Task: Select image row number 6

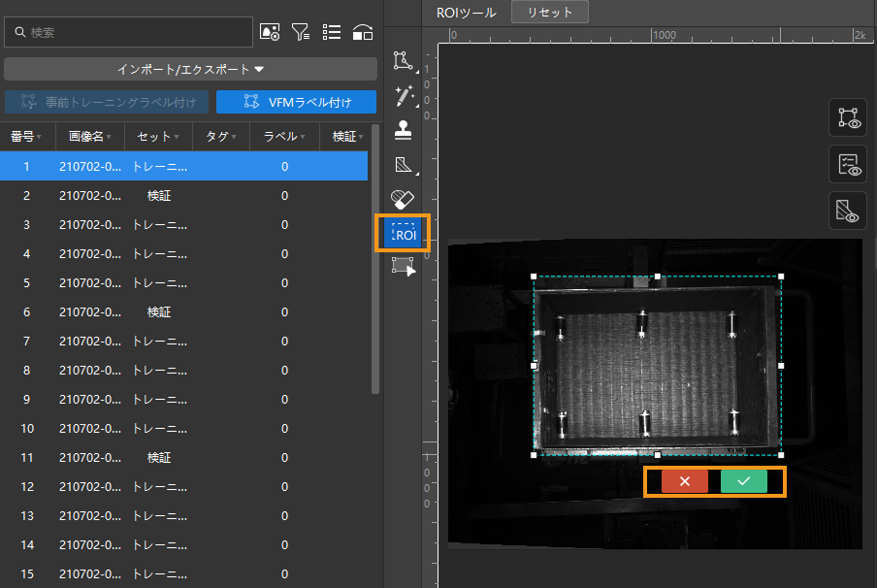Action: (x=184, y=312)
